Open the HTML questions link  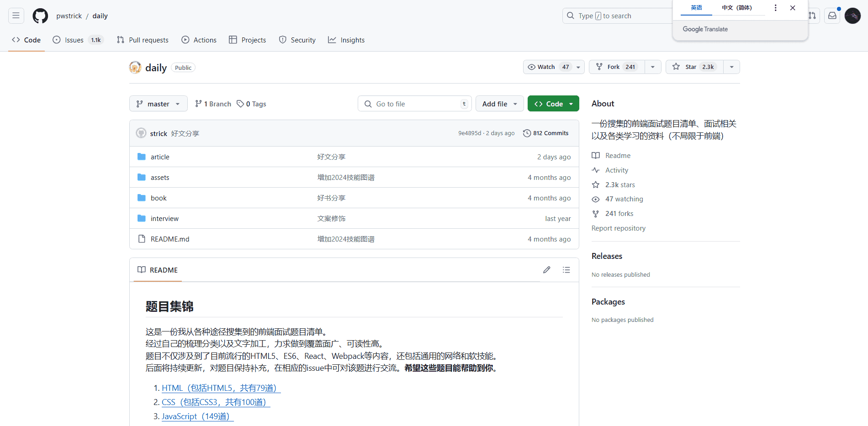221,388
